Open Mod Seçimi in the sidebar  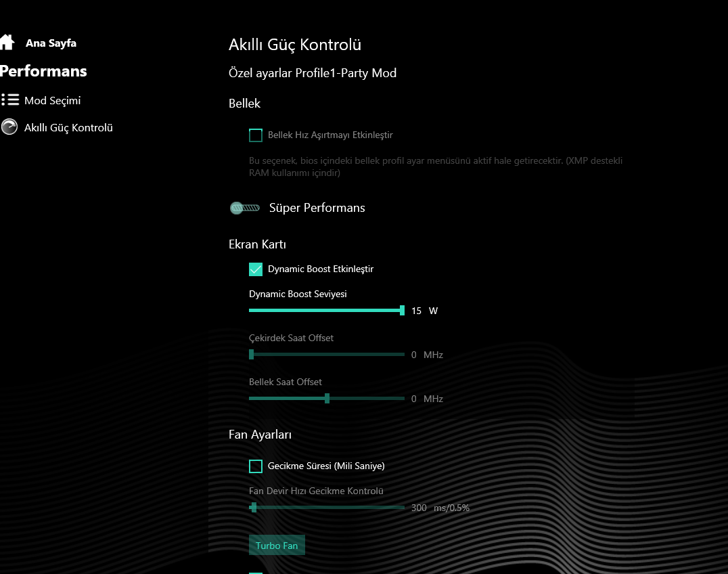click(53, 100)
